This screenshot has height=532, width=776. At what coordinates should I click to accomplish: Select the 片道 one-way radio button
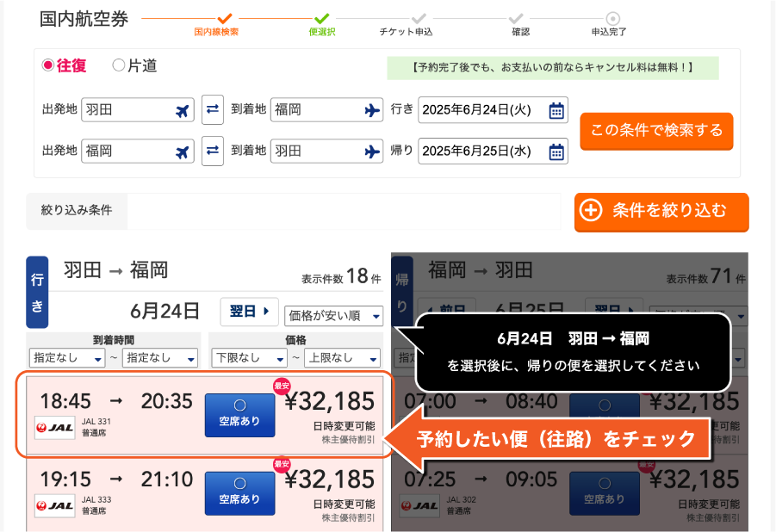click(119, 65)
